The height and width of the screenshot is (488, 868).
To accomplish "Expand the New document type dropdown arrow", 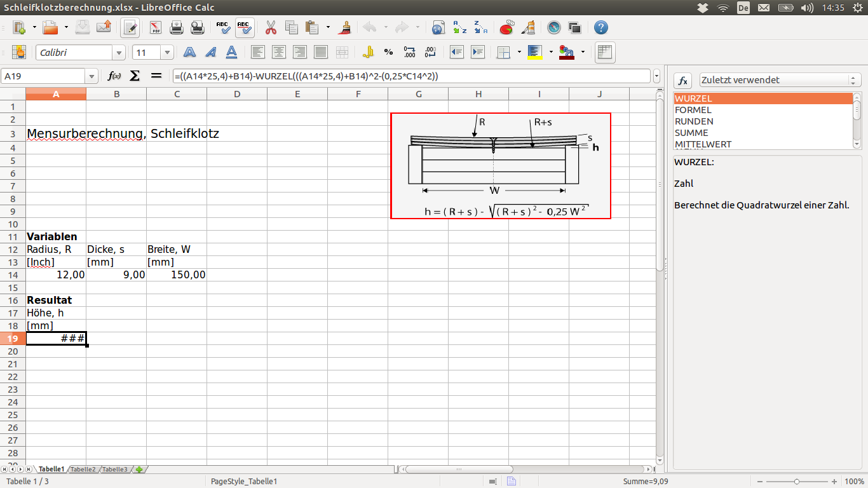I will (x=34, y=28).
